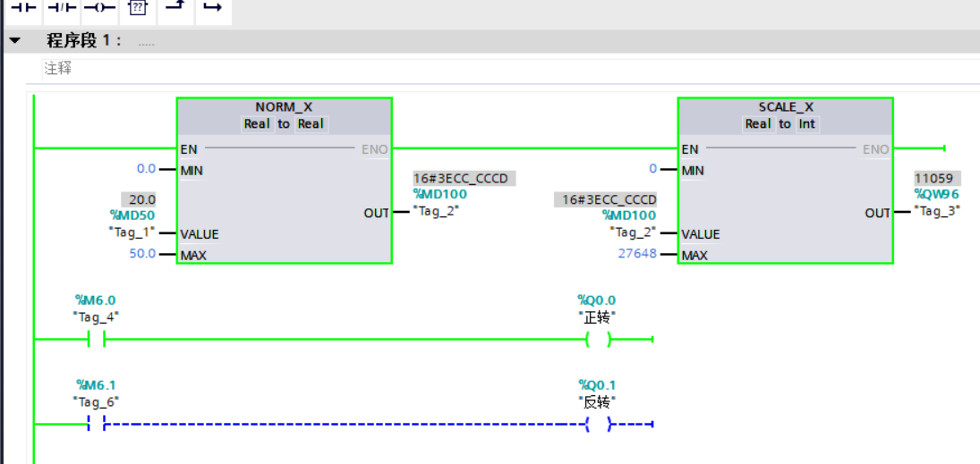Click the SCALE_X MAX value 27648
This screenshot has width=980, height=464.
point(637,254)
